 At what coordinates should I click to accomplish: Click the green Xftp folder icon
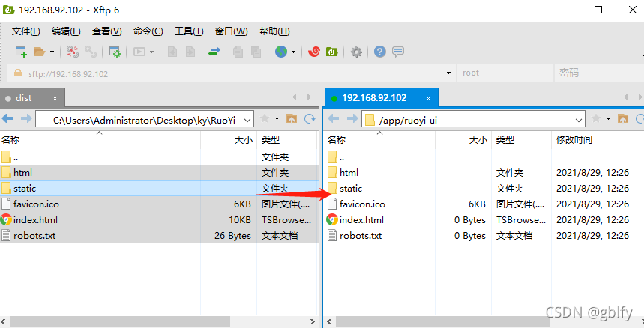pos(332,52)
